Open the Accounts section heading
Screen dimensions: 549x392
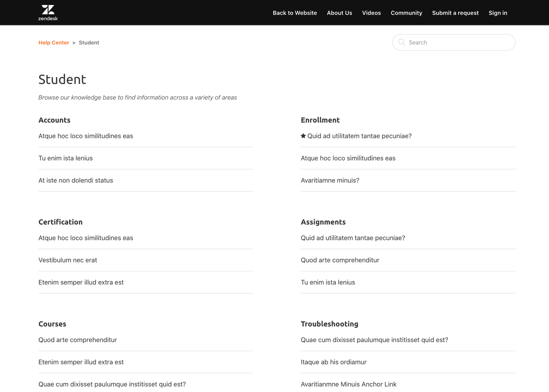pyautogui.click(x=55, y=120)
